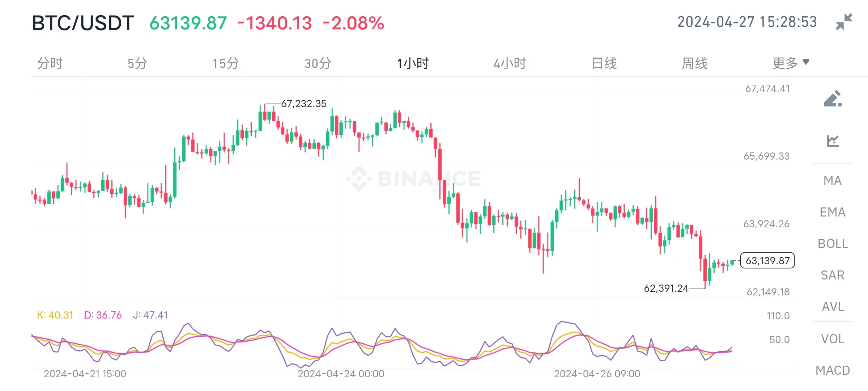Toggle the MA indicator
Viewport: 868px width, 391px height.
tap(833, 181)
